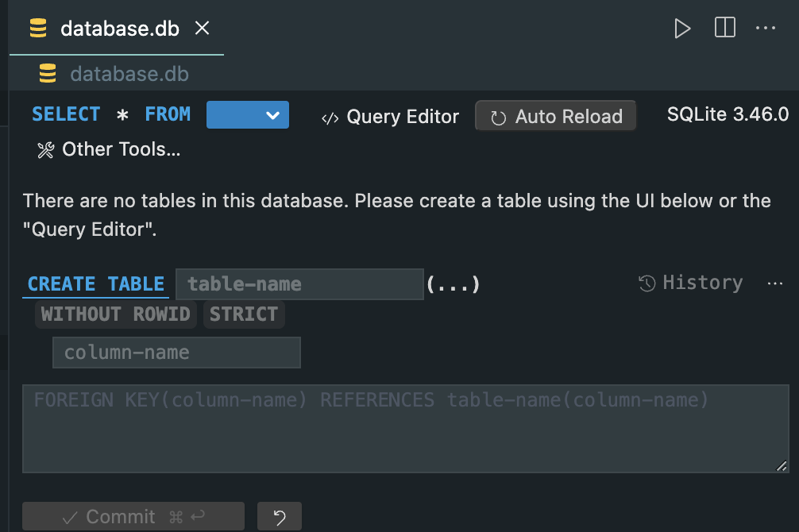Open the editor More Actions ellipsis
Screen dimensions: 799x532
pos(766,29)
